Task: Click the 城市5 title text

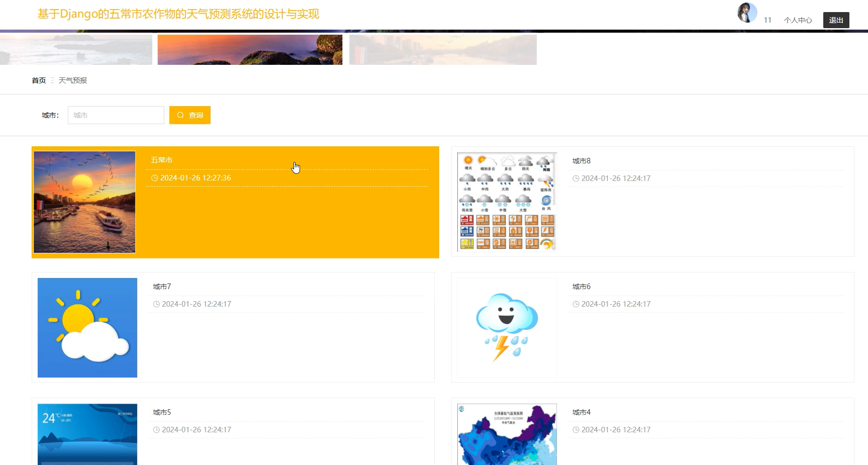Action: (162, 412)
